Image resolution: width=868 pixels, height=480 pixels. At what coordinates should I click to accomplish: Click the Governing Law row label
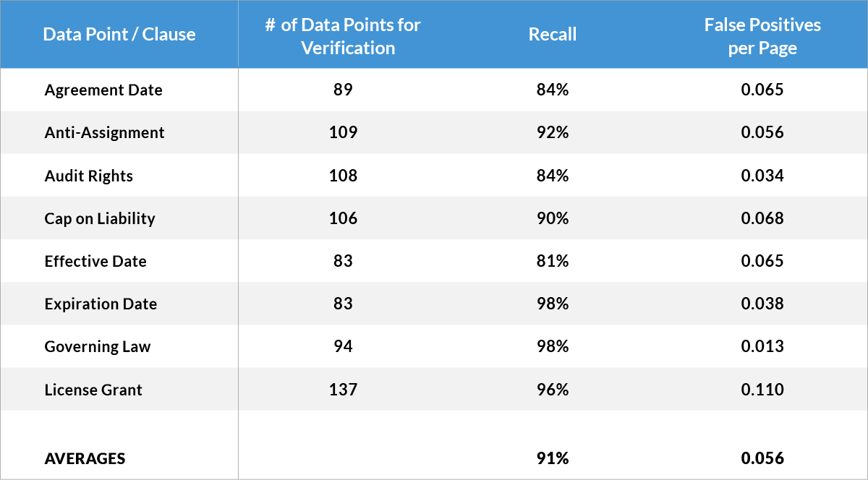(98, 347)
